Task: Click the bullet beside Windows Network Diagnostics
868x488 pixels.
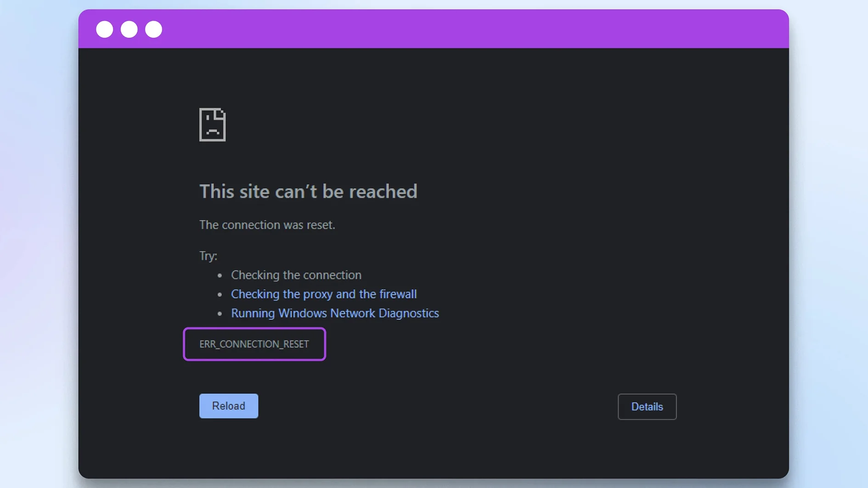Action: click(x=219, y=314)
